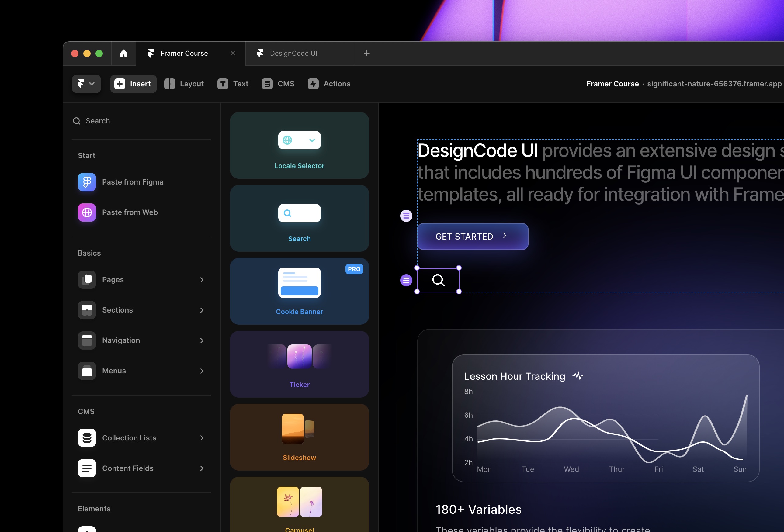Click the Sections grid icon
Viewport: 784px width, 532px height.
pos(87,310)
